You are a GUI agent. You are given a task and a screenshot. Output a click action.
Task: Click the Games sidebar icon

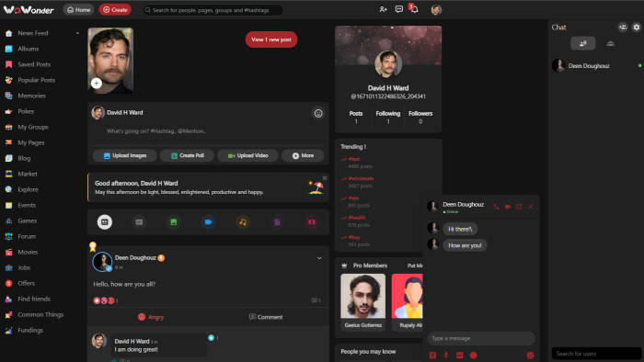click(x=8, y=221)
